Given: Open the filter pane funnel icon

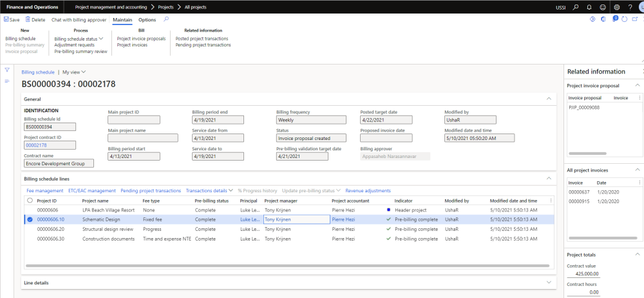Looking at the screenshot, I should pyautogui.click(x=7, y=70).
